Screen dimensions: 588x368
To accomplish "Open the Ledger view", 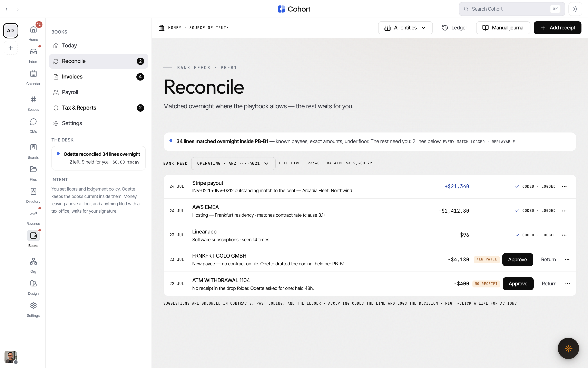I will pyautogui.click(x=454, y=28).
